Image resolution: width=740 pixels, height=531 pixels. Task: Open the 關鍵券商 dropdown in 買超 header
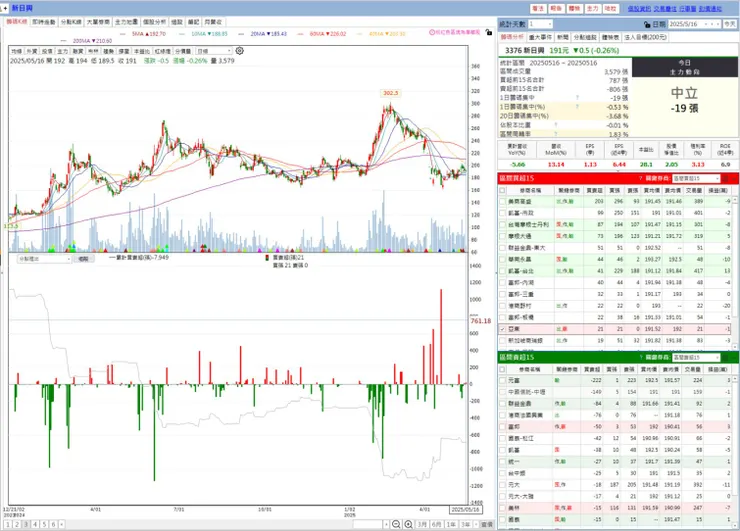pyautogui.click(x=696, y=178)
